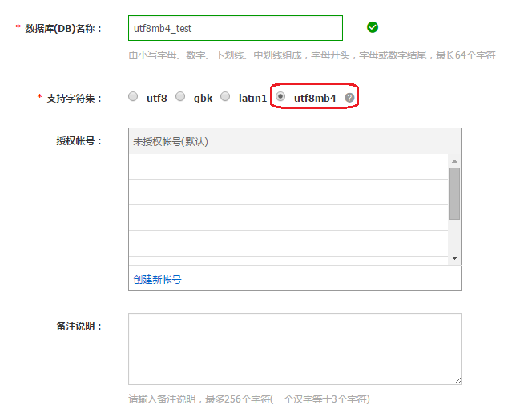Select the second empty row in account list
532x409 pixels.
click(288, 192)
